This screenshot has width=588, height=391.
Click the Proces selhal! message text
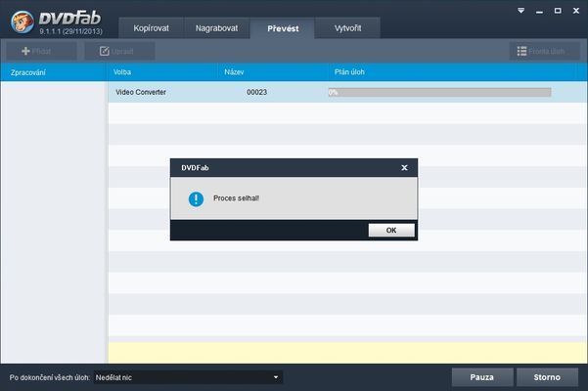tap(236, 198)
